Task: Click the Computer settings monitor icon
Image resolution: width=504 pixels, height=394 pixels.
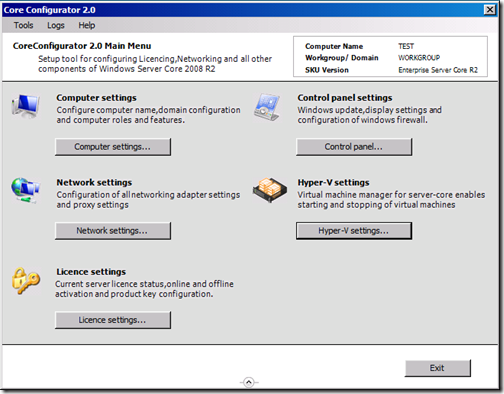Action: coord(26,106)
